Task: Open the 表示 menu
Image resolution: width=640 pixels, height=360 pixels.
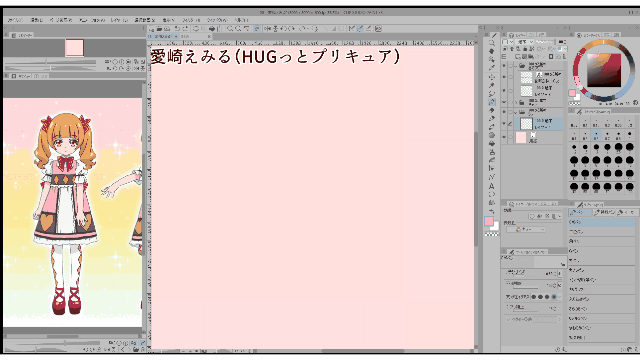Action: [x=169, y=20]
